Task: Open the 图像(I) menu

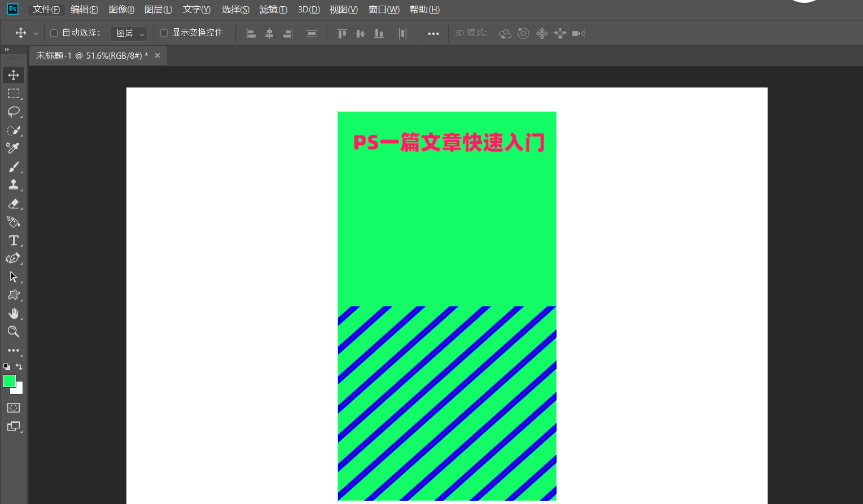Action: pyautogui.click(x=121, y=10)
